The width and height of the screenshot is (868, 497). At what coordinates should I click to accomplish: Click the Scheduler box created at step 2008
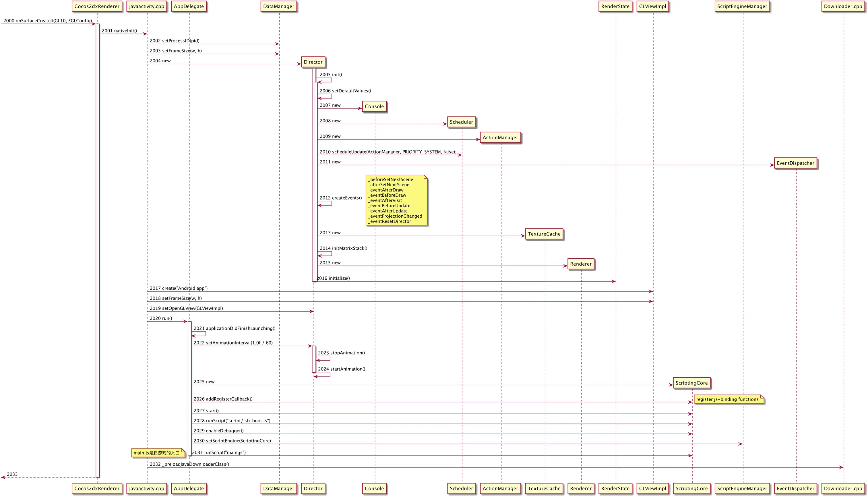pyautogui.click(x=461, y=122)
